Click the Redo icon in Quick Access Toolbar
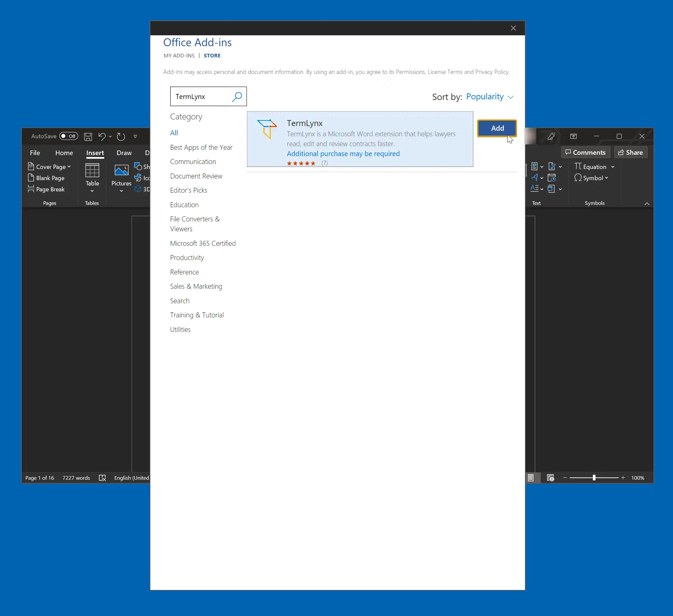 (121, 136)
